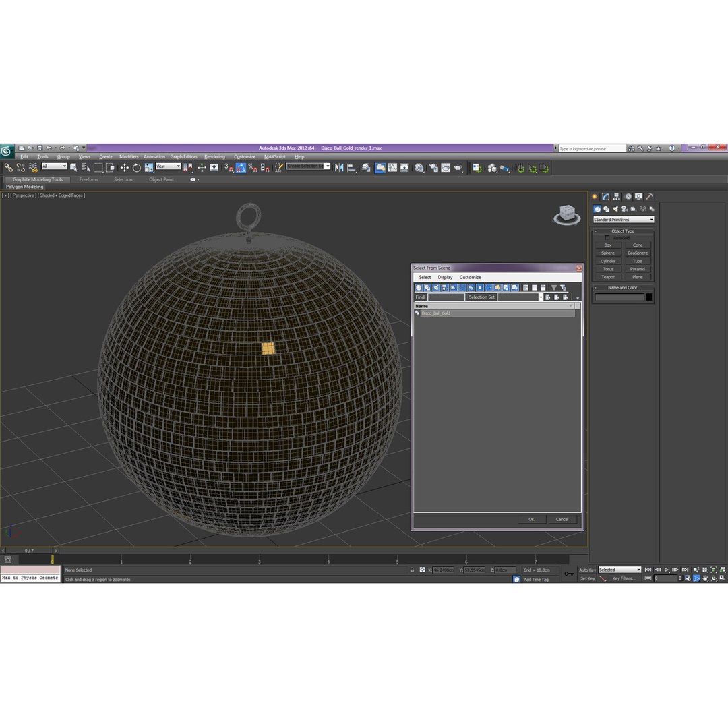Screen dimensions: 728x728
Task: Toggle Auto Key animation mode
Action: coord(587,570)
